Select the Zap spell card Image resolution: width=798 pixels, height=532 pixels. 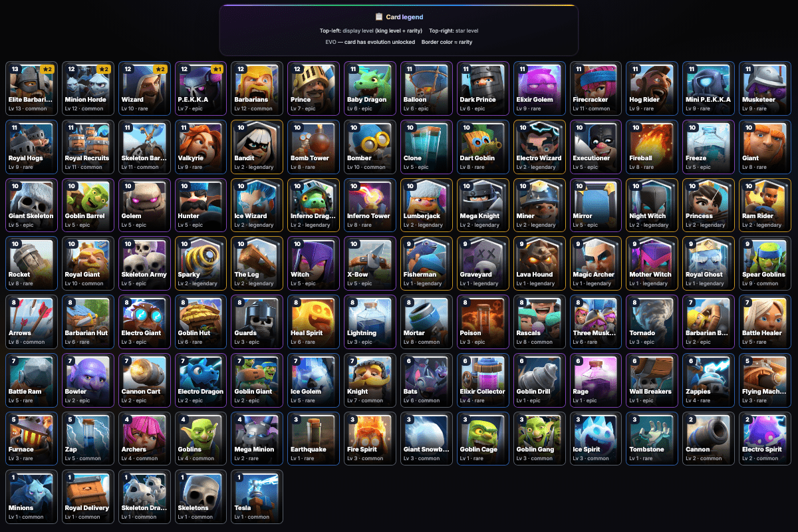(x=88, y=438)
